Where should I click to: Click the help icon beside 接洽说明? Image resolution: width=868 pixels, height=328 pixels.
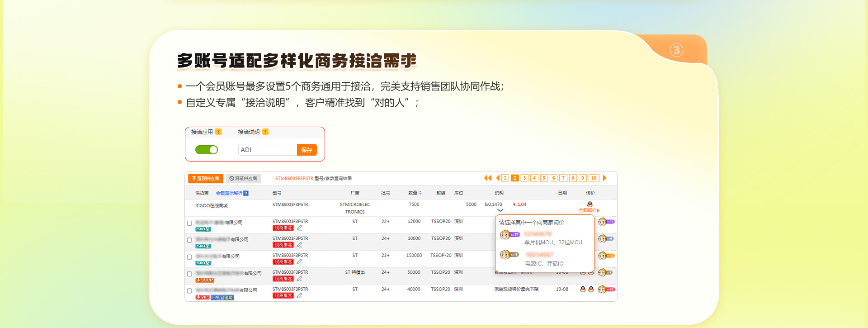(265, 132)
